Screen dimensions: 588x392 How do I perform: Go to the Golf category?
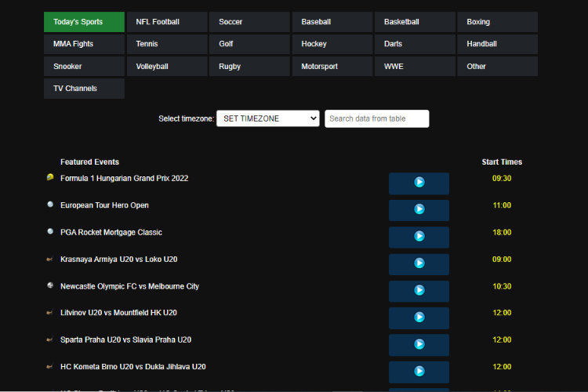(249, 44)
